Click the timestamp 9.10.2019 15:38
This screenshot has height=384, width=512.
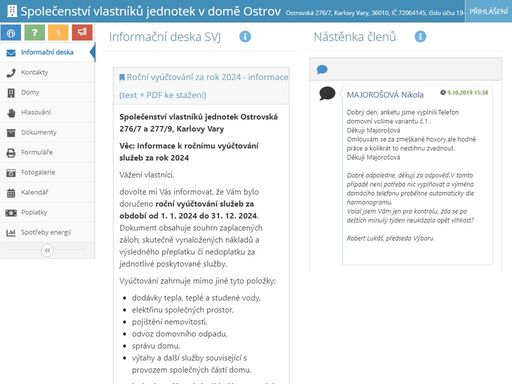point(467,92)
